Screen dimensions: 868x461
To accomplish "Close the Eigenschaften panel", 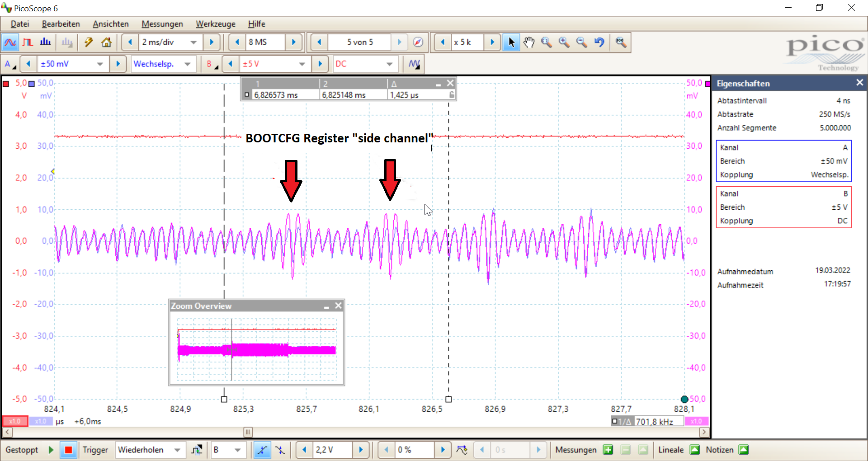I will point(859,83).
